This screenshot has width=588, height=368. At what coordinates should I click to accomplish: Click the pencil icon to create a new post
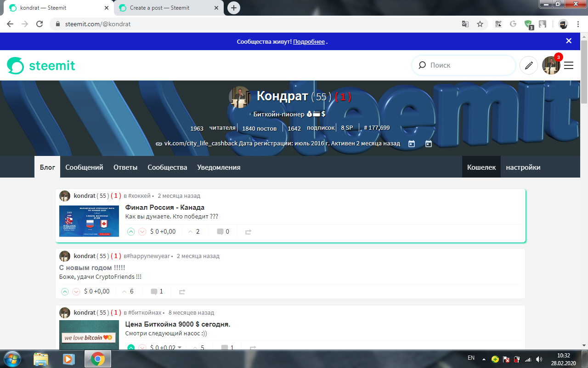point(528,65)
